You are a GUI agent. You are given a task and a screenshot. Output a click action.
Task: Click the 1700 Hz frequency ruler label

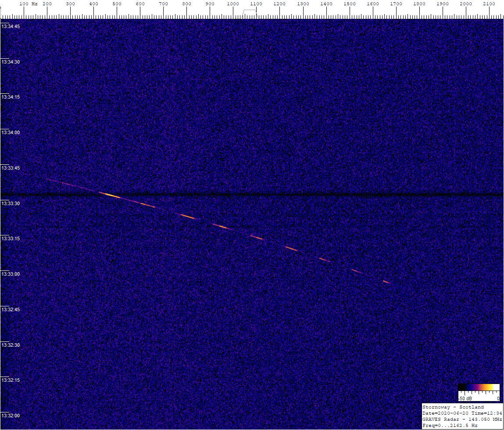396,4
